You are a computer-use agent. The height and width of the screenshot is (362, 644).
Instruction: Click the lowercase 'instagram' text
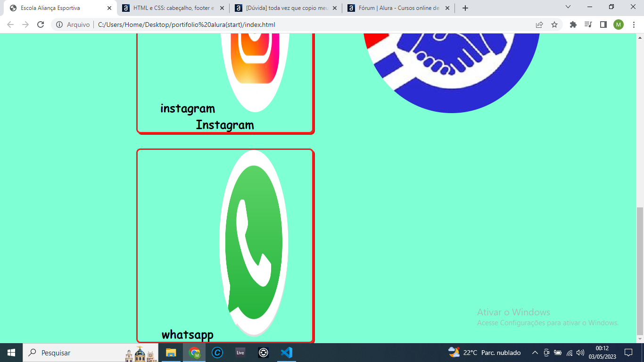[x=188, y=108]
